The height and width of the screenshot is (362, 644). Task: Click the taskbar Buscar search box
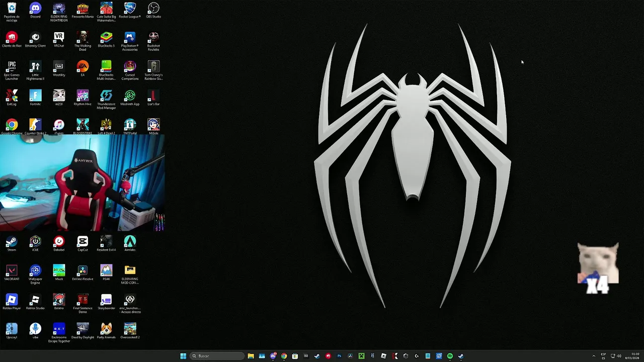[216, 356]
